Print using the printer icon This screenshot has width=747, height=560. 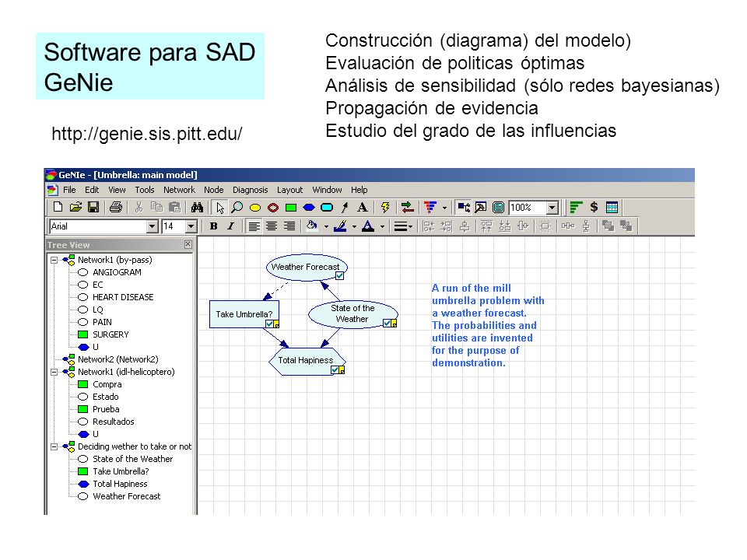116,207
